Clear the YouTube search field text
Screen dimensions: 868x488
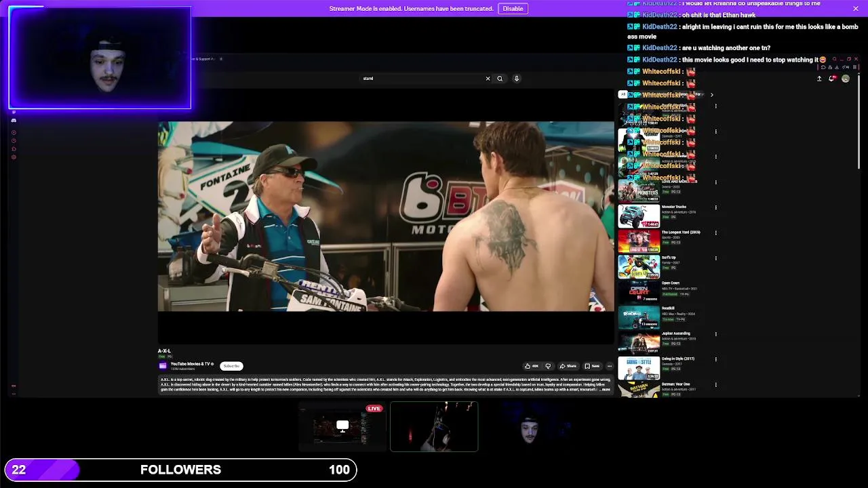click(488, 79)
